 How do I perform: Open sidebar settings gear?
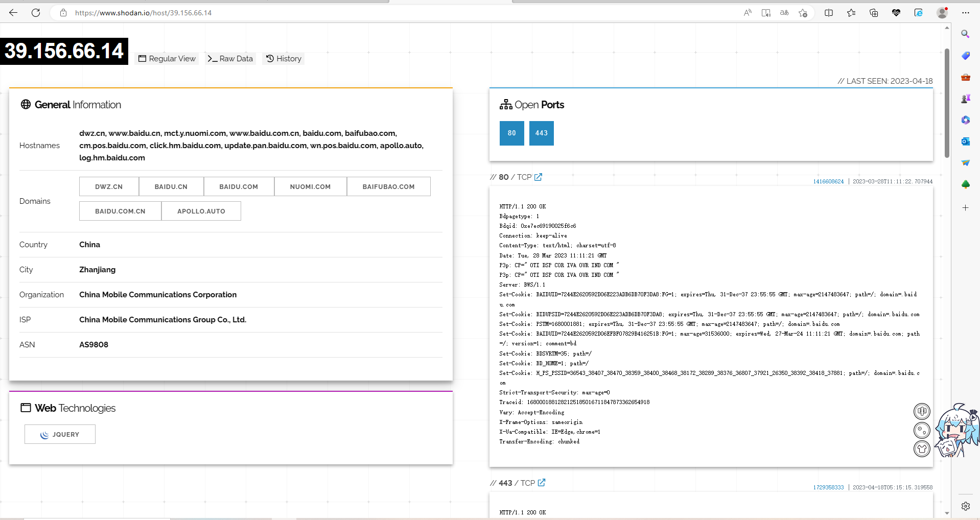pos(965,506)
